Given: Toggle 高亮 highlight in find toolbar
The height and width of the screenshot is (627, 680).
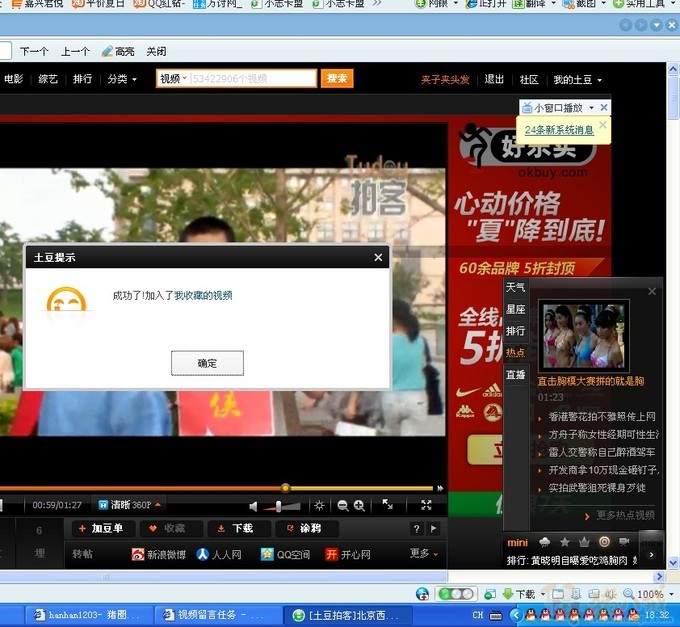Looking at the screenshot, I should [x=118, y=52].
